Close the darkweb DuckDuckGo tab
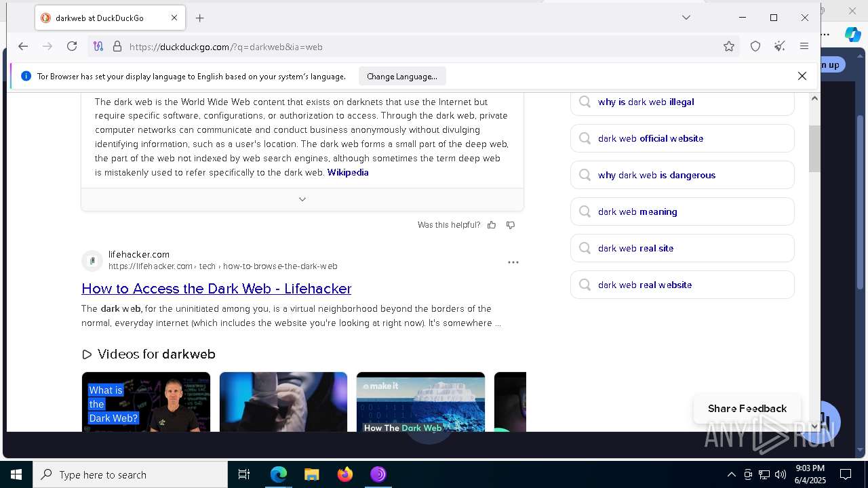Screen dimensions: 868x488 click(x=174, y=18)
